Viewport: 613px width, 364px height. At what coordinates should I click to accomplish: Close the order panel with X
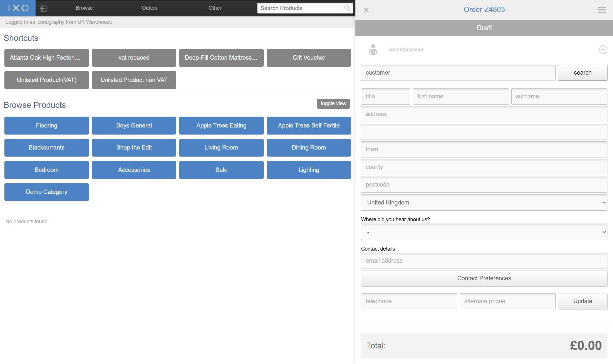point(366,10)
